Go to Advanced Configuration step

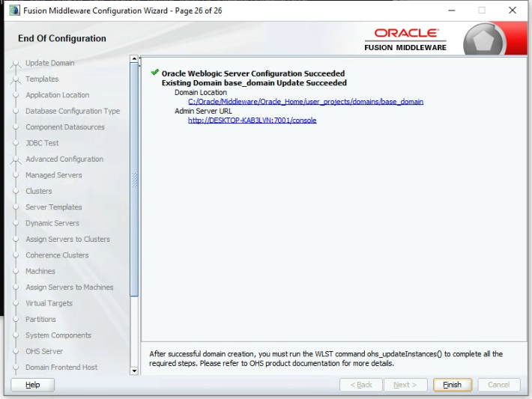[64, 159]
